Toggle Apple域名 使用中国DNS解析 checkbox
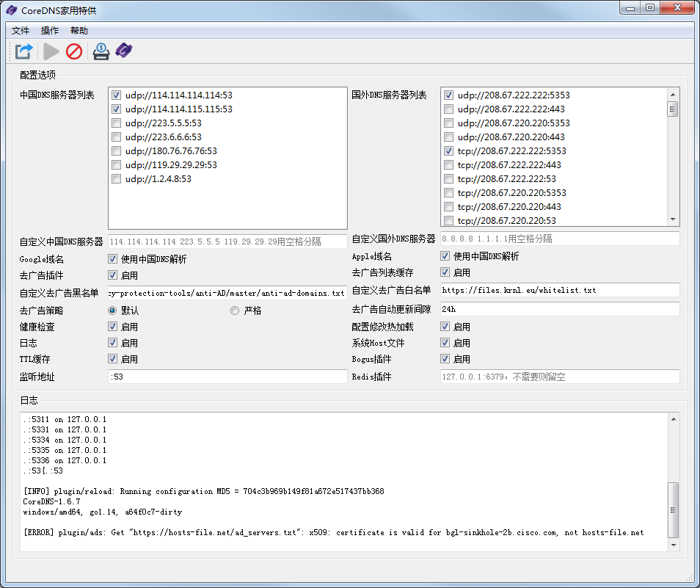This screenshot has height=588, width=700. click(445, 255)
